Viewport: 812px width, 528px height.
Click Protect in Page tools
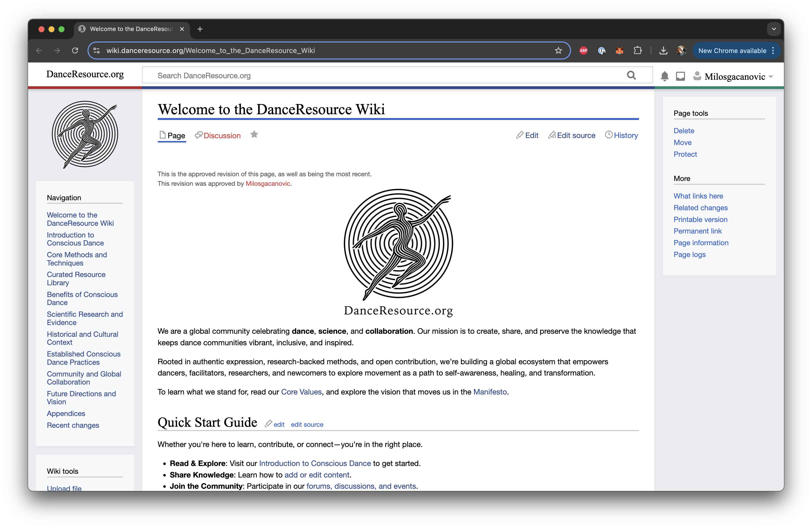pos(685,154)
